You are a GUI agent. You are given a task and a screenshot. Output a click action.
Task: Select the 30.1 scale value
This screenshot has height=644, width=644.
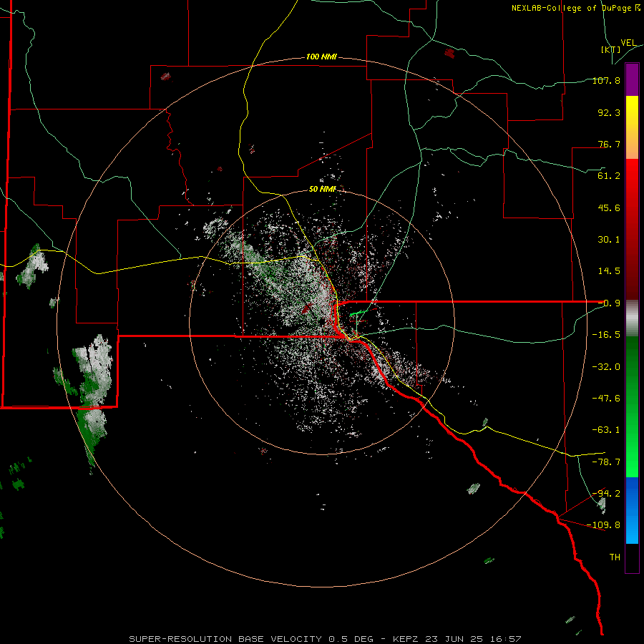click(x=609, y=240)
